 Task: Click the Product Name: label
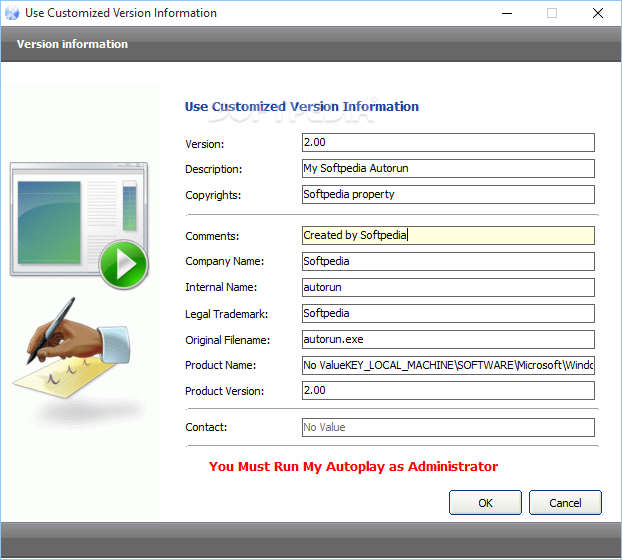(x=221, y=365)
